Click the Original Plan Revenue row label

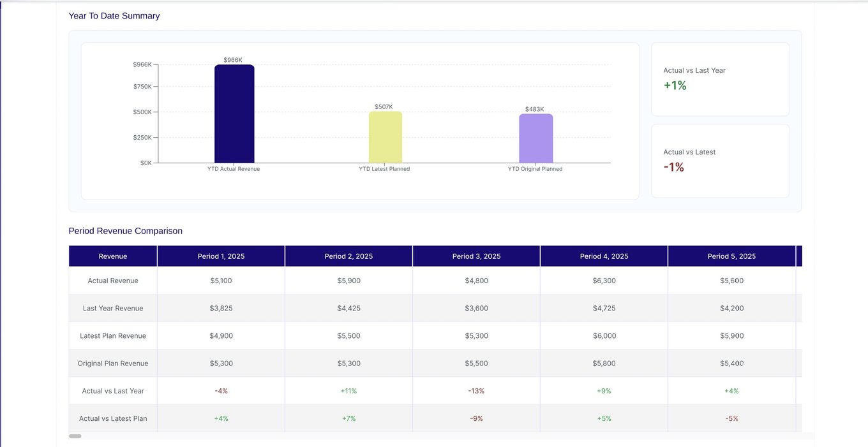(x=113, y=363)
